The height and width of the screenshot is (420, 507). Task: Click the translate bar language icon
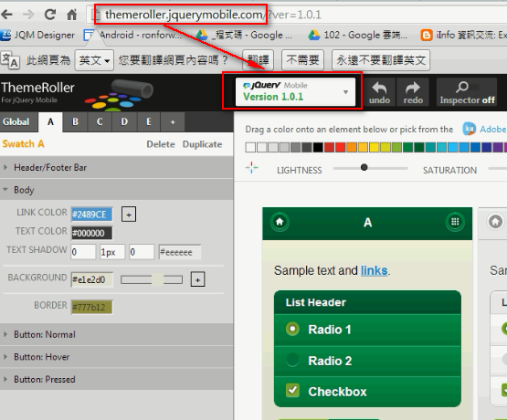coord(10,60)
